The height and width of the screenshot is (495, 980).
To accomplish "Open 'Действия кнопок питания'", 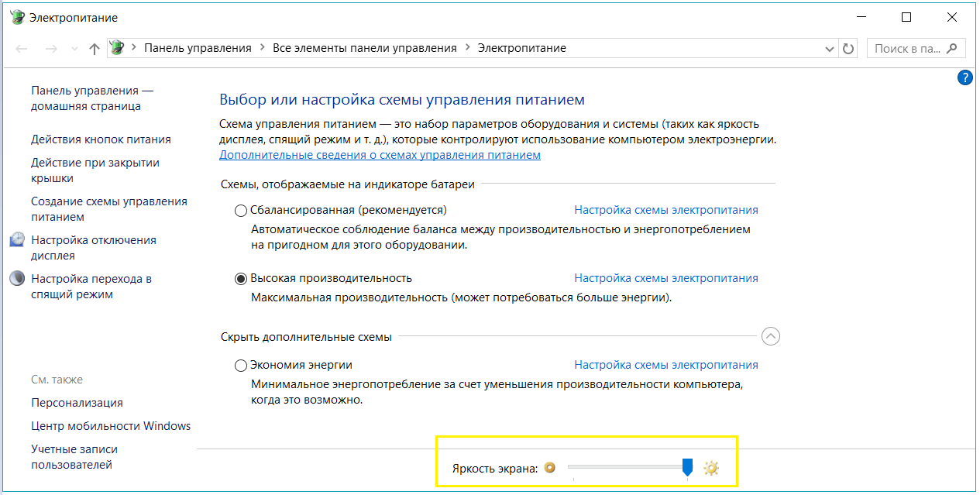I will tap(101, 139).
